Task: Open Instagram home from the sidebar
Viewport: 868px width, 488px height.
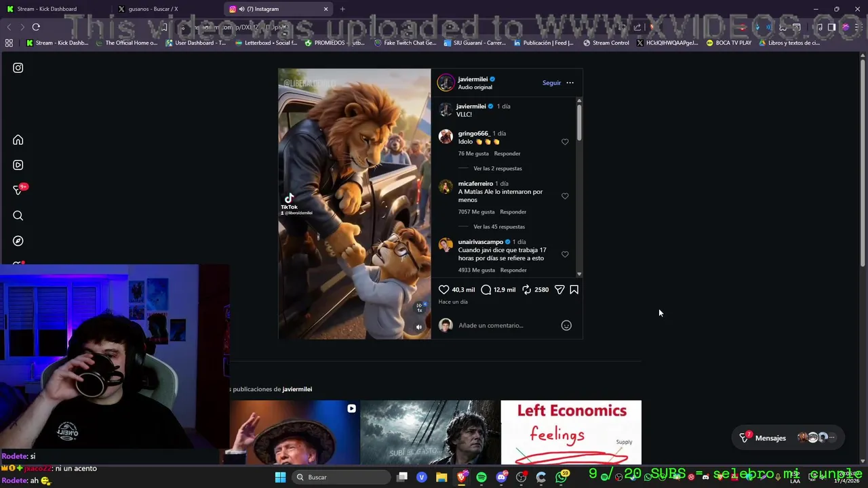Action: click(18, 140)
